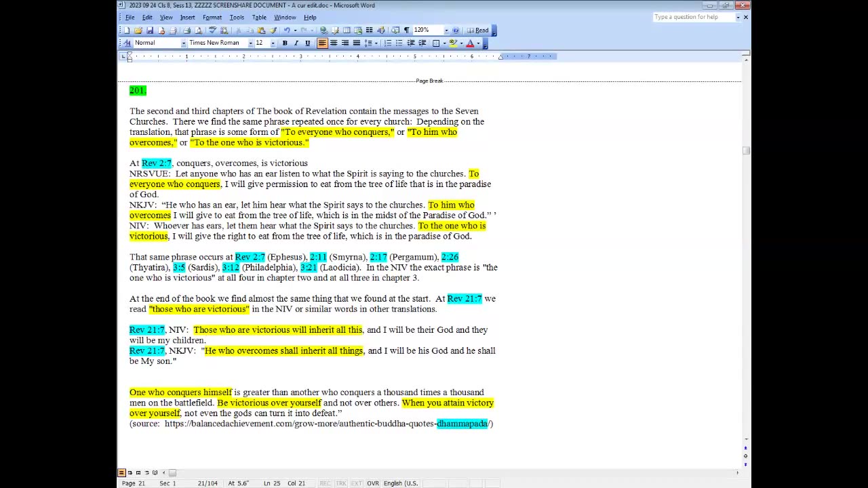Apply the yellow Highlight color
This screenshot has width=868, height=488.
(x=453, y=43)
